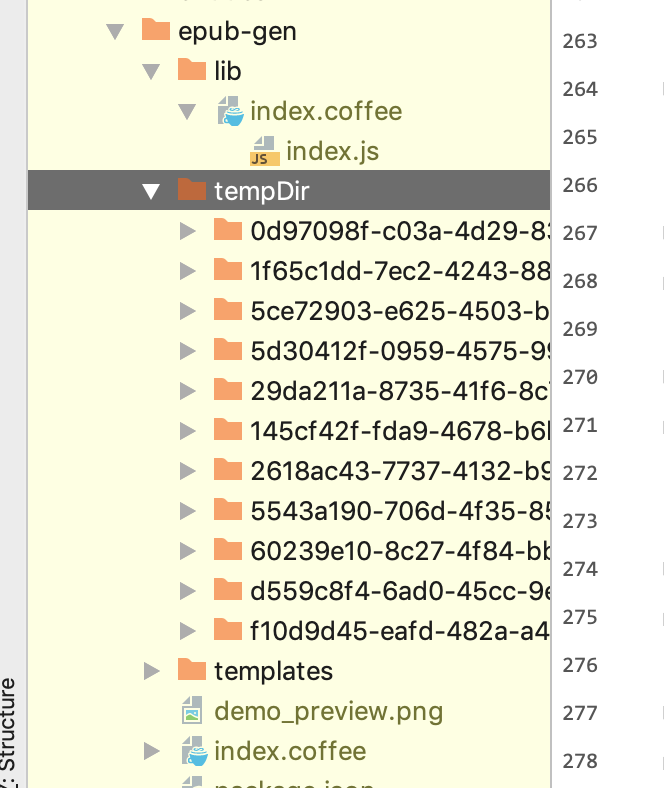Expand the 29da211a-8735-41f6 folder
This screenshot has width=664, height=788.
coord(187,391)
